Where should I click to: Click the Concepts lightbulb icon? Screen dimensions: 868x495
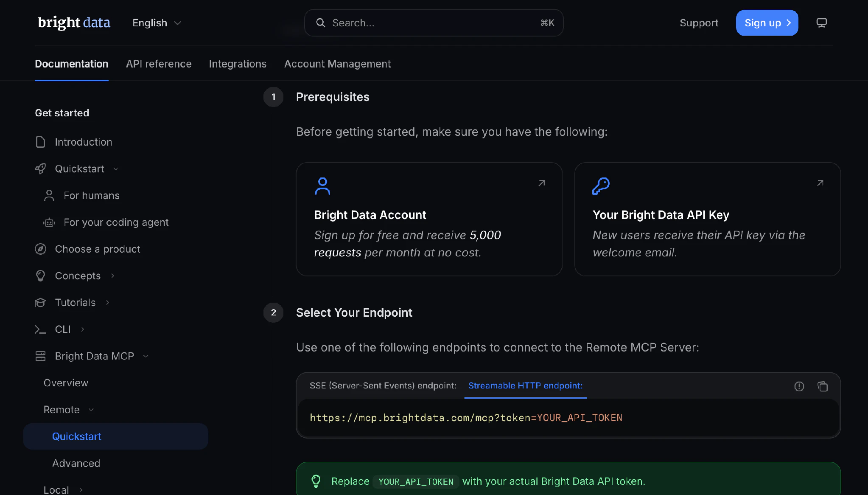click(40, 276)
